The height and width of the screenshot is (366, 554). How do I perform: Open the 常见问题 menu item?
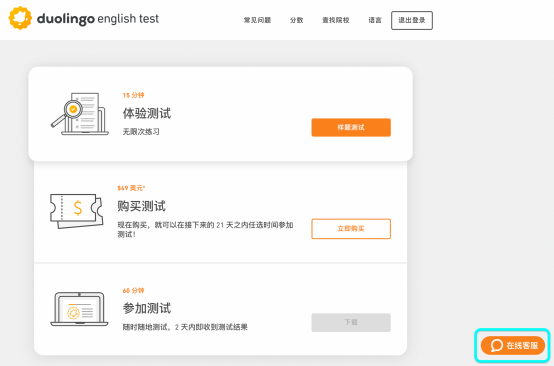tap(257, 20)
